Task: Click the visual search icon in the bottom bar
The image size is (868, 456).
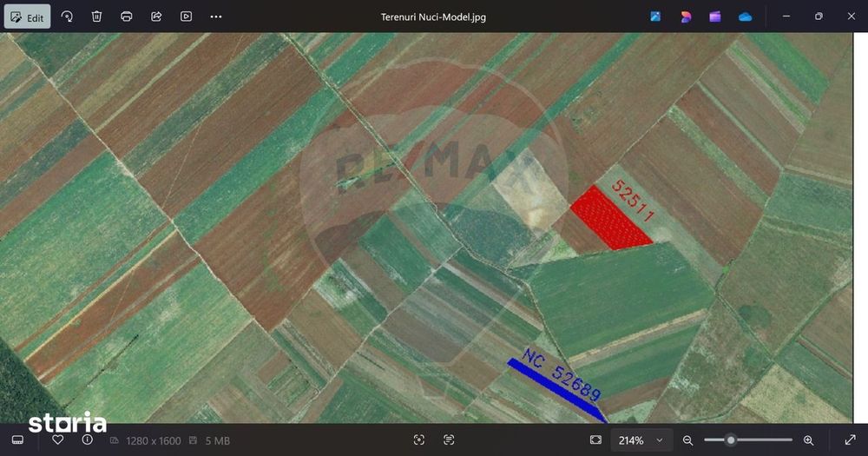Action: coord(419,440)
